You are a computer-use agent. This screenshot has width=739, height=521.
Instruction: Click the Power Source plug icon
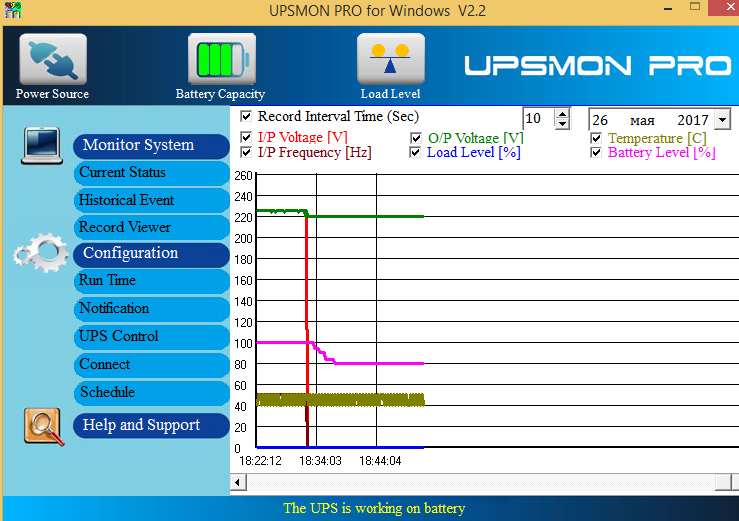click(53, 59)
